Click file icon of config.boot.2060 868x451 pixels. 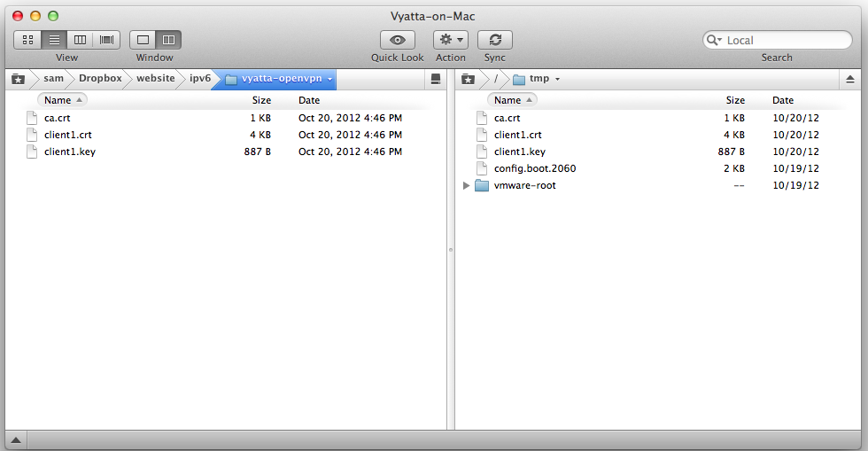click(x=482, y=168)
